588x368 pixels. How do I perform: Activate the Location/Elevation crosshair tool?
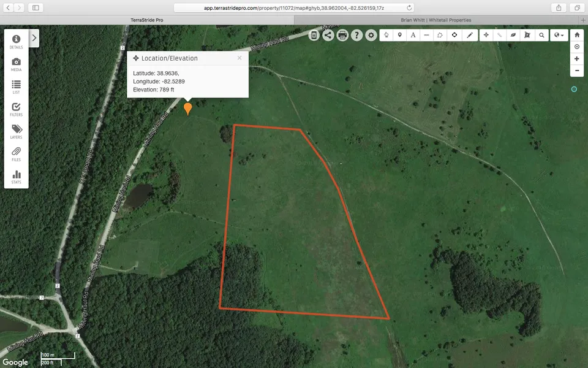coord(486,35)
